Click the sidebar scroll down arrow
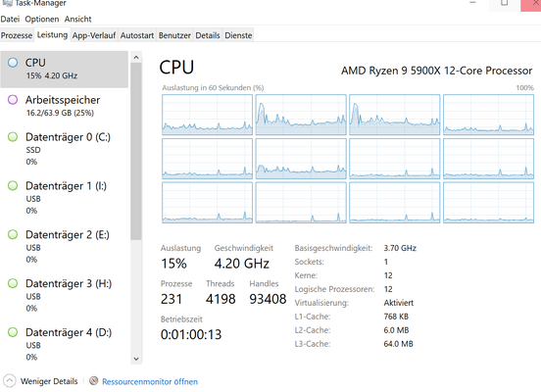 click(136, 359)
